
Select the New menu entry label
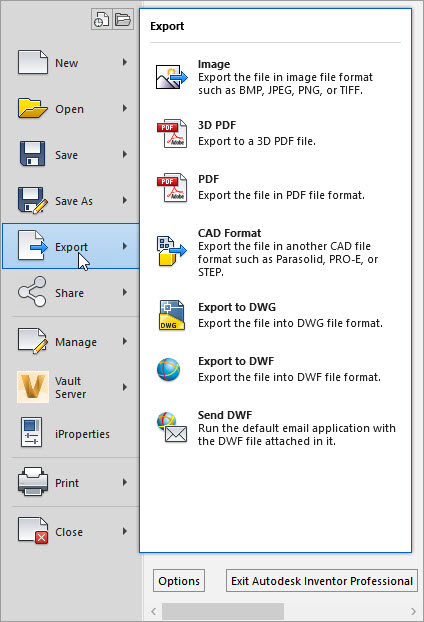67,63
